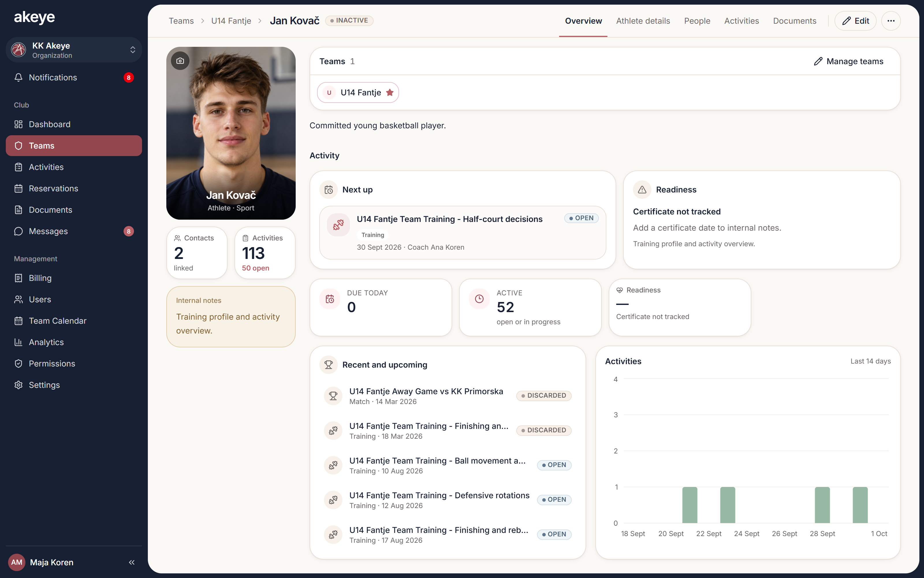
Task: Open the three-dots more options menu
Action: [x=891, y=21]
